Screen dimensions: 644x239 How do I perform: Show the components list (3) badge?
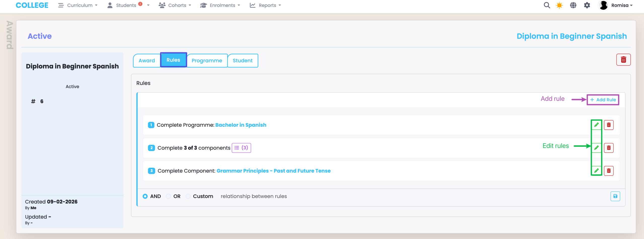click(241, 148)
